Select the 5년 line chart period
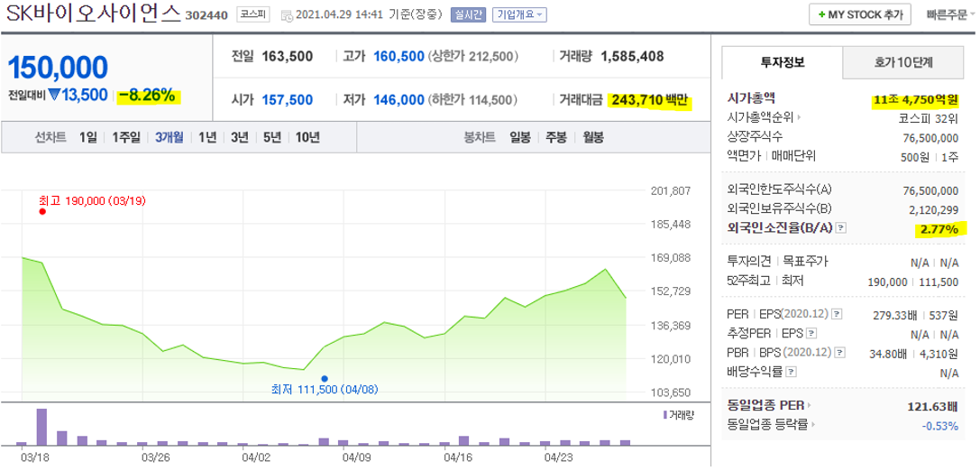Viewport: 980px width, 471px height. point(272,138)
